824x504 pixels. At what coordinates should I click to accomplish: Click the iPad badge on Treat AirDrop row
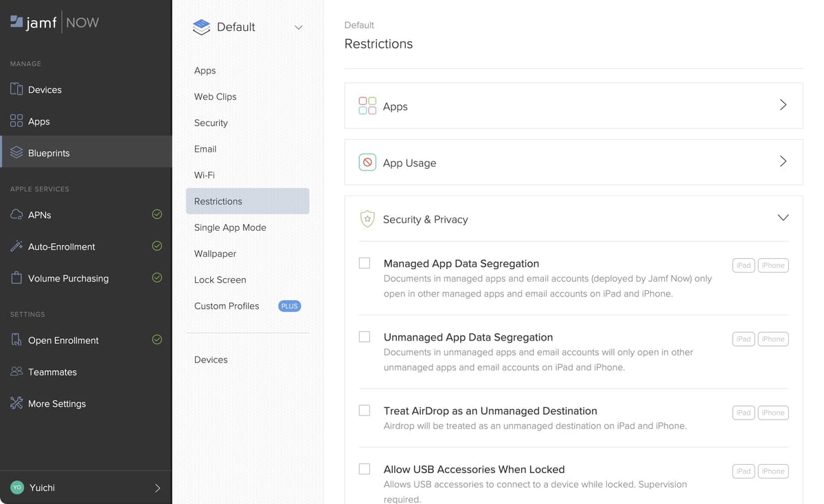point(744,413)
